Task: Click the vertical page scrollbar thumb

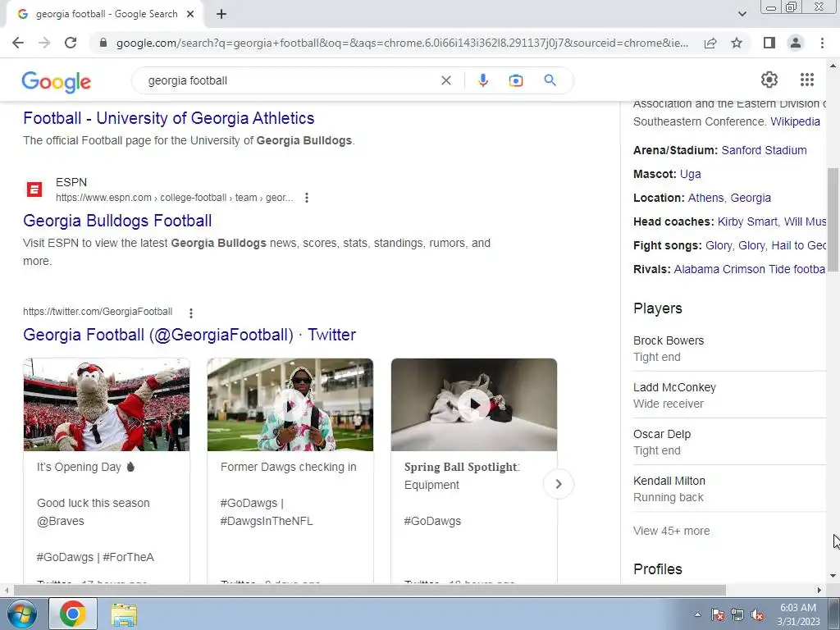Action: pos(833,220)
